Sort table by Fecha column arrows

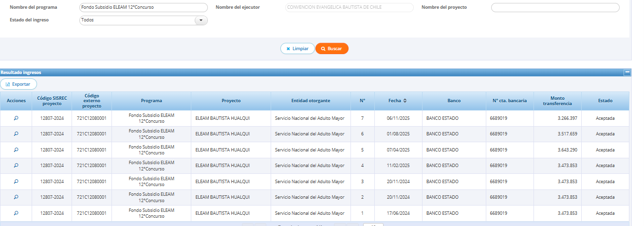pos(405,101)
